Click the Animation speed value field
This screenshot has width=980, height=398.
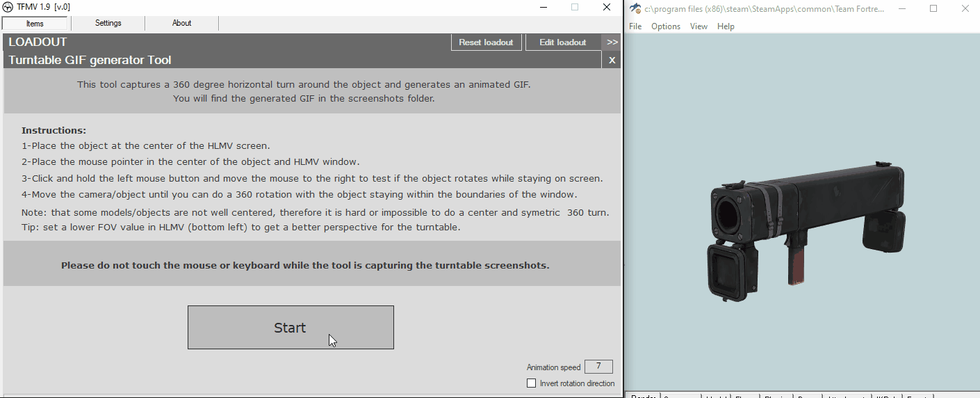click(598, 367)
